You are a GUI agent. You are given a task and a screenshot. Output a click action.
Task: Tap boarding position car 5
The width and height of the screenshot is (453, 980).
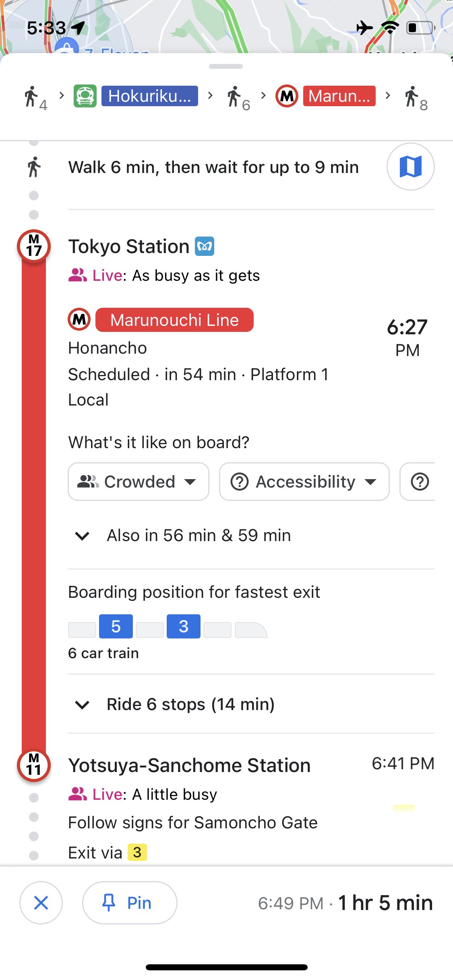point(116,626)
